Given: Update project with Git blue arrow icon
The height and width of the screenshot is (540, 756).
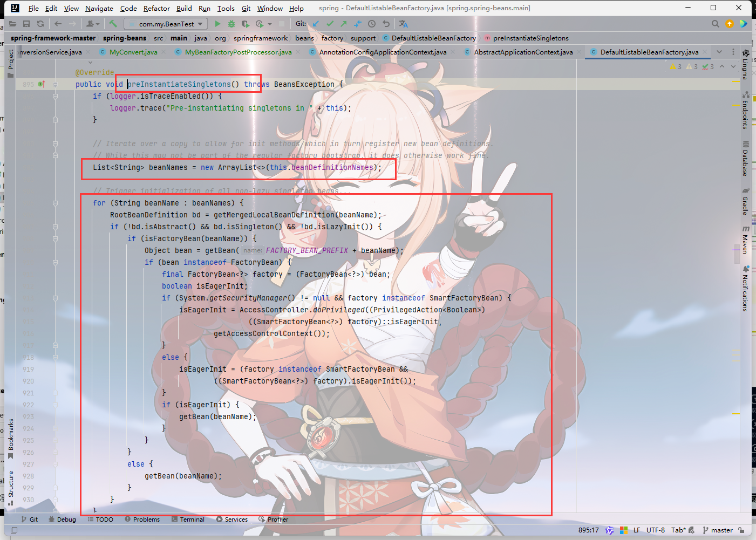Looking at the screenshot, I should click(x=316, y=24).
